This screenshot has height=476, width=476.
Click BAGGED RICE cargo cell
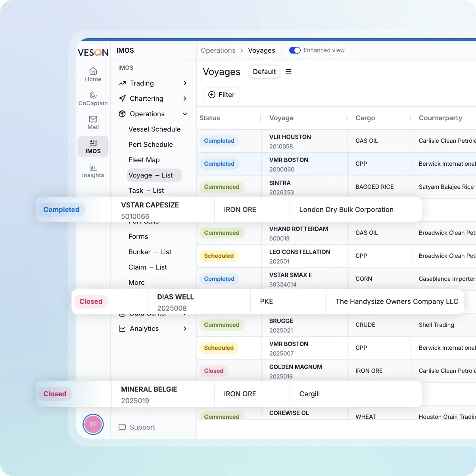tap(374, 187)
